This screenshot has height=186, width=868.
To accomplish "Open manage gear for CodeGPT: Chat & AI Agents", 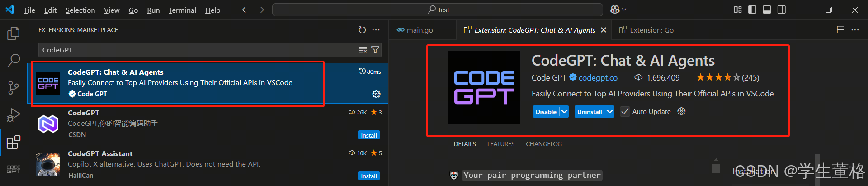I will coord(376,94).
